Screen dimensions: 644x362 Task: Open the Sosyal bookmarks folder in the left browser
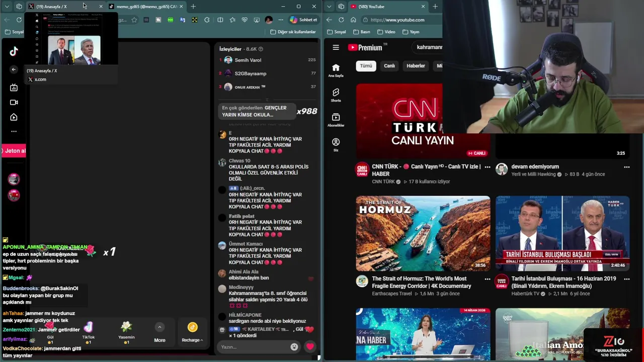15,32
